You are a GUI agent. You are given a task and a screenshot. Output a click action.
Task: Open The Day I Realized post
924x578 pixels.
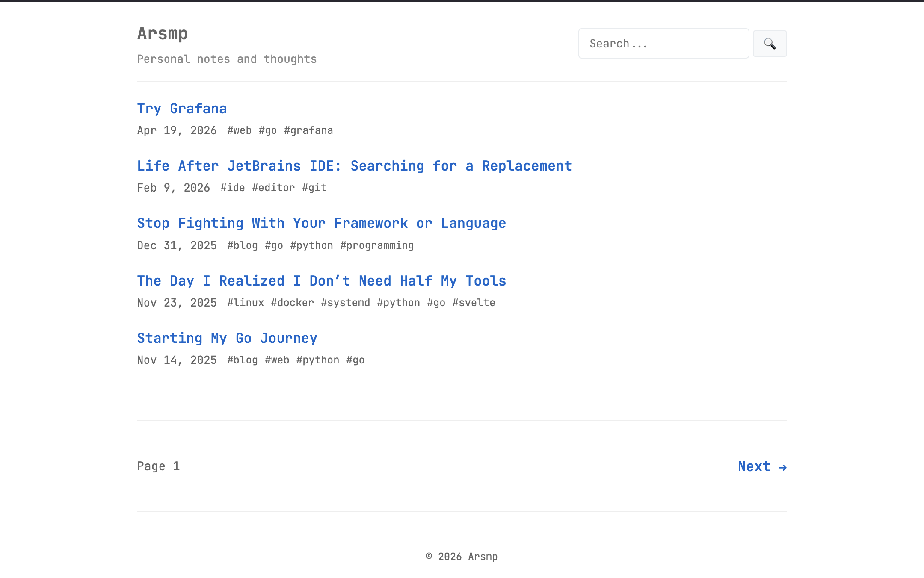[x=321, y=281]
